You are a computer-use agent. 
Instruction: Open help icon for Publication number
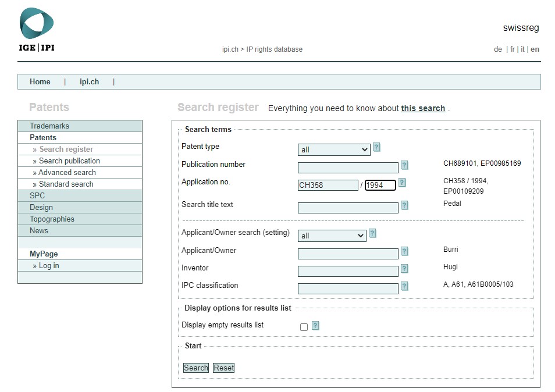click(404, 165)
